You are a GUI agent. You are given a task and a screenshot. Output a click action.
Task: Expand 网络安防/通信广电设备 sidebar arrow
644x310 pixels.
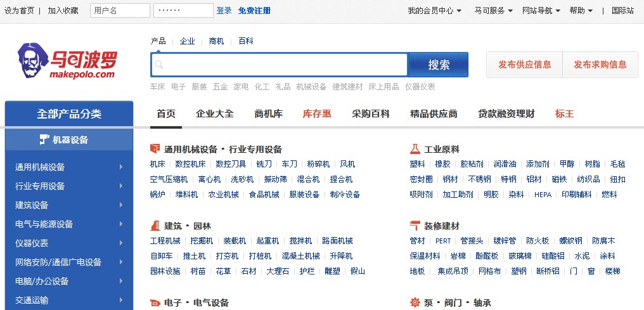point(121,262)
